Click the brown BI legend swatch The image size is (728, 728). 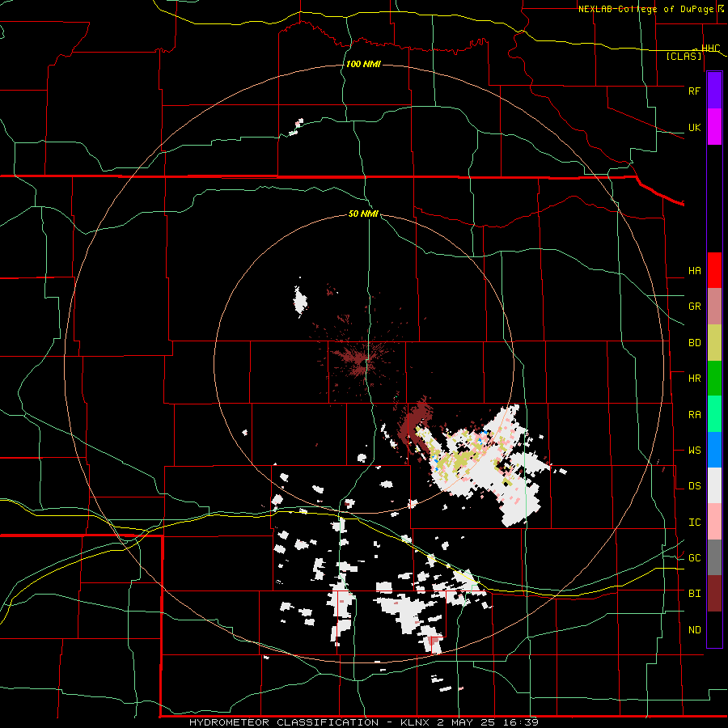click(x=714, y=594)
